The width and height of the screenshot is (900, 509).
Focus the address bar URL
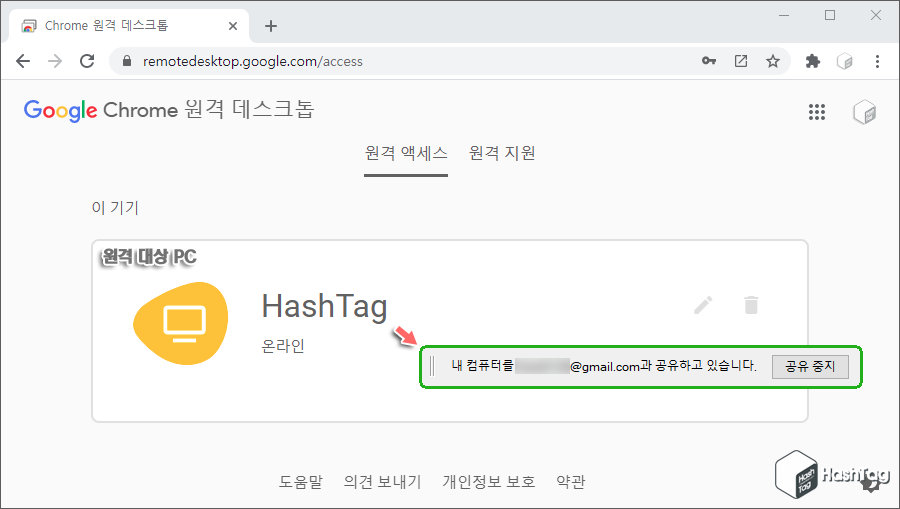pos(253,61)
